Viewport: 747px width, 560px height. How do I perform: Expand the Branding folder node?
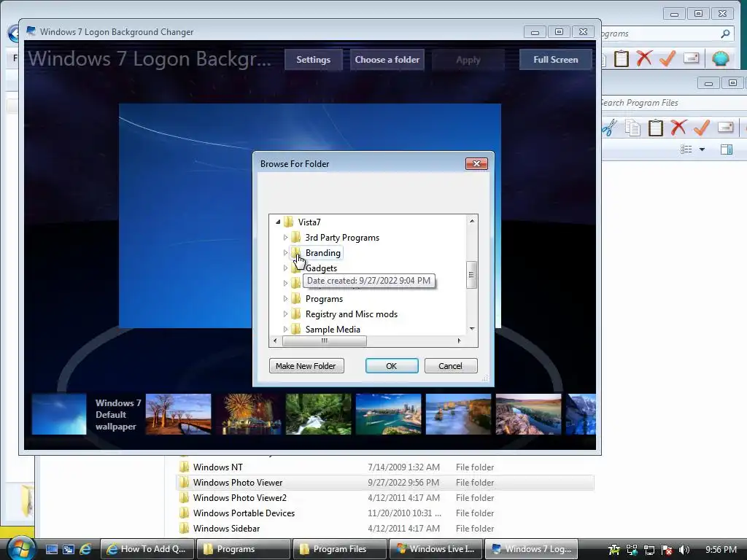coord(285,252)
